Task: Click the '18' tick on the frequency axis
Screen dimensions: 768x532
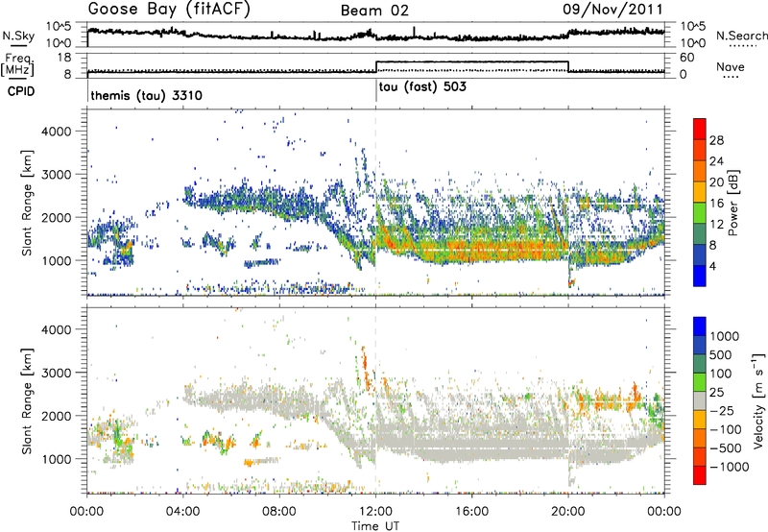Action: pyautogui.click(x=64, y=58)
